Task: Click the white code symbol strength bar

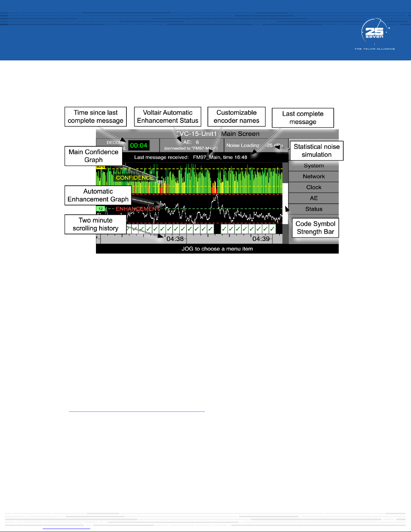Action: [x=285, y=203]
